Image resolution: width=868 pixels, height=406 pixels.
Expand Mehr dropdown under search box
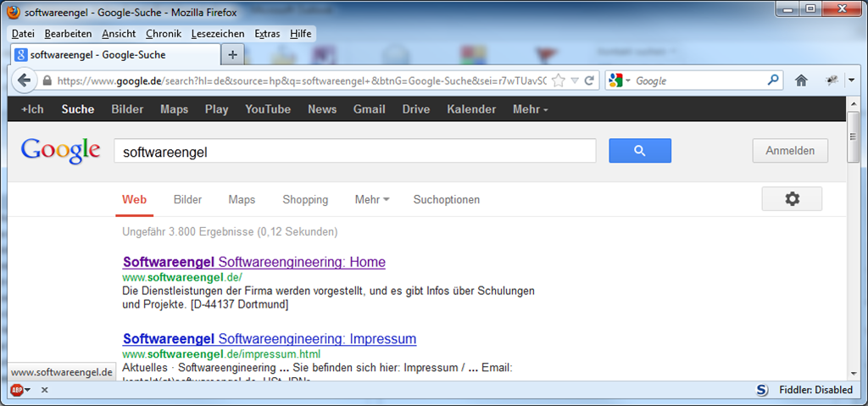pos(372,200)
